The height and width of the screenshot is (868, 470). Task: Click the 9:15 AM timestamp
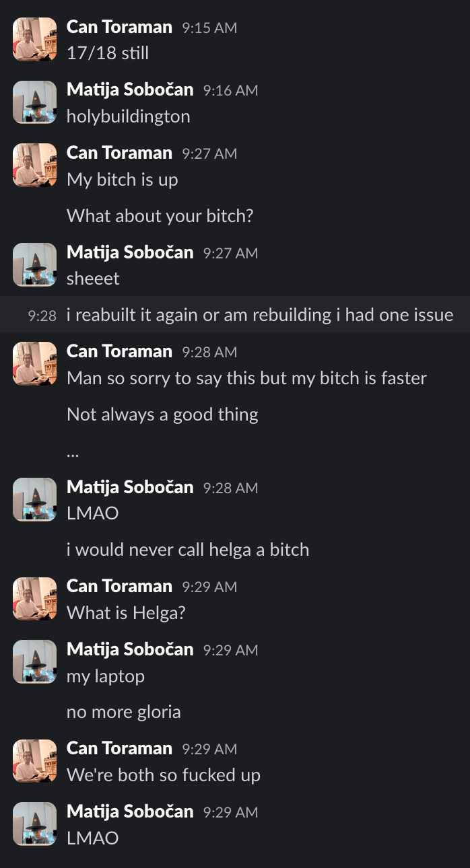[209, 28]
